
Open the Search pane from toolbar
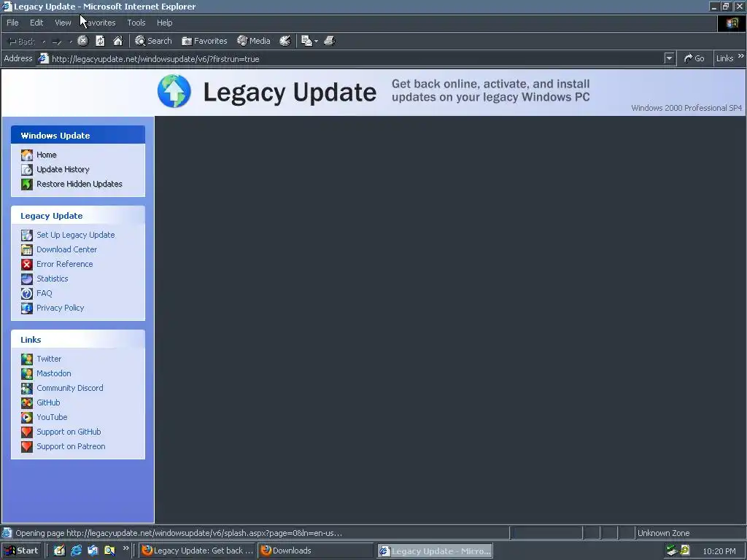point(153,41)
